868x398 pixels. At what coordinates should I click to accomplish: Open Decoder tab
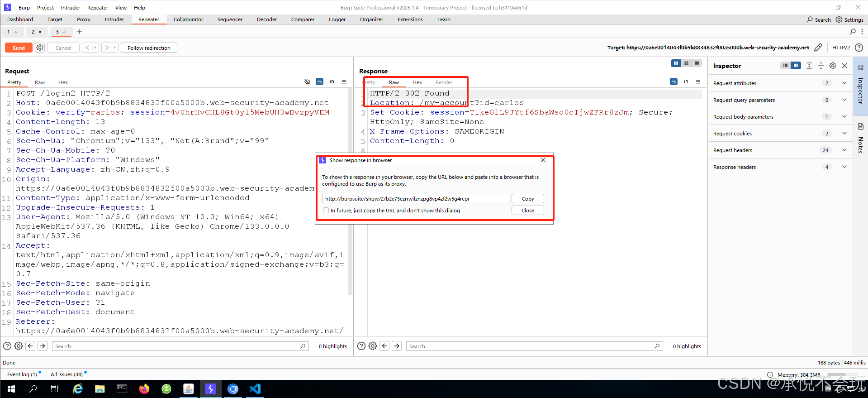267,19
